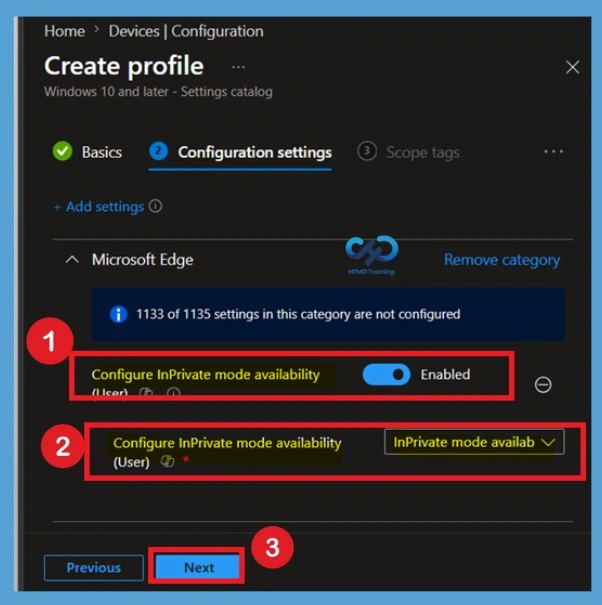Close the Create profile pane
Image resolution: width=602 pixels, height=605 pixels.
click(572, 67)
